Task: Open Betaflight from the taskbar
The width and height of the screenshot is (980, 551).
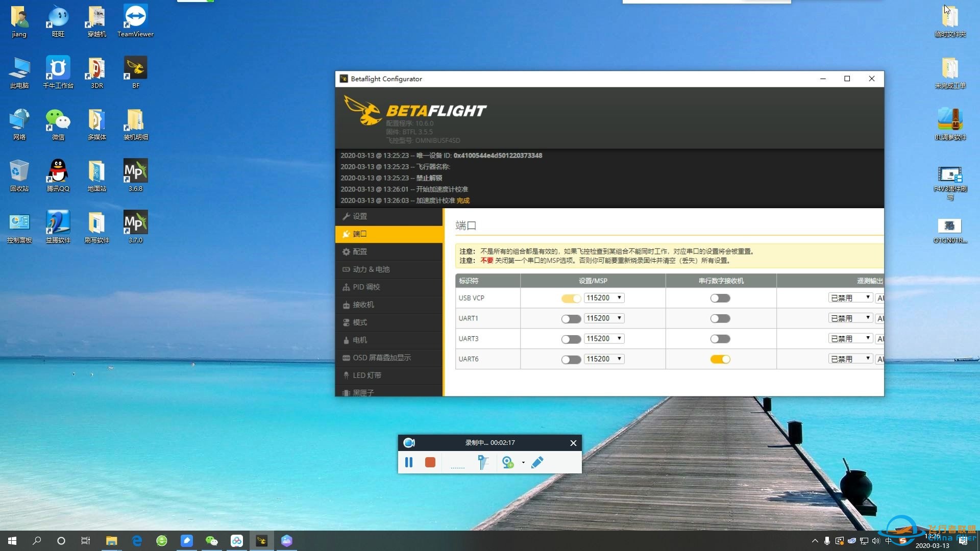Action: pyautogui.click(x=262, y=541)
